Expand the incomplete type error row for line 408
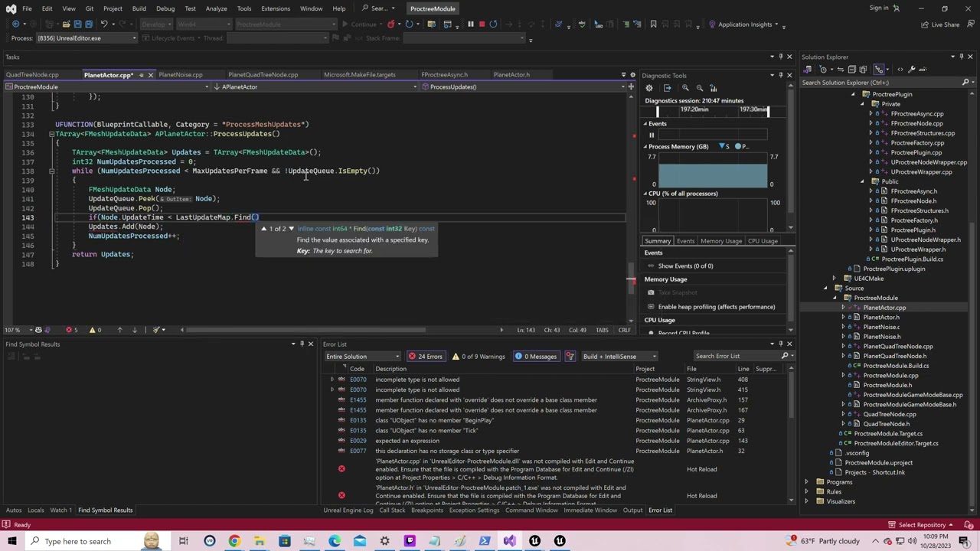The width and height of the screenshot is (980, 551). (x=332, y=380)
